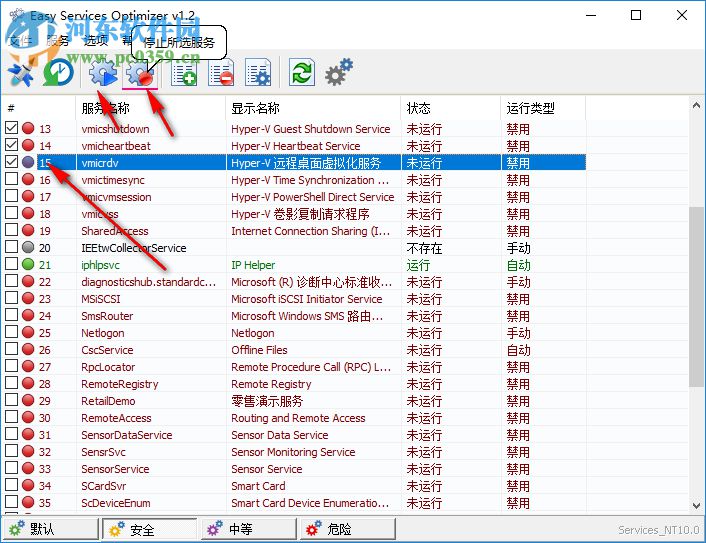Open the 服务 menu
Viewport: 706px width, 543px height.
pos(57,41)
